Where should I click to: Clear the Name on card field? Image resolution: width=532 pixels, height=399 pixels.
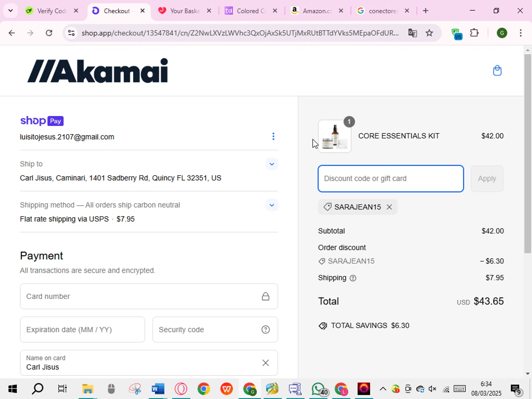(266, 363)
